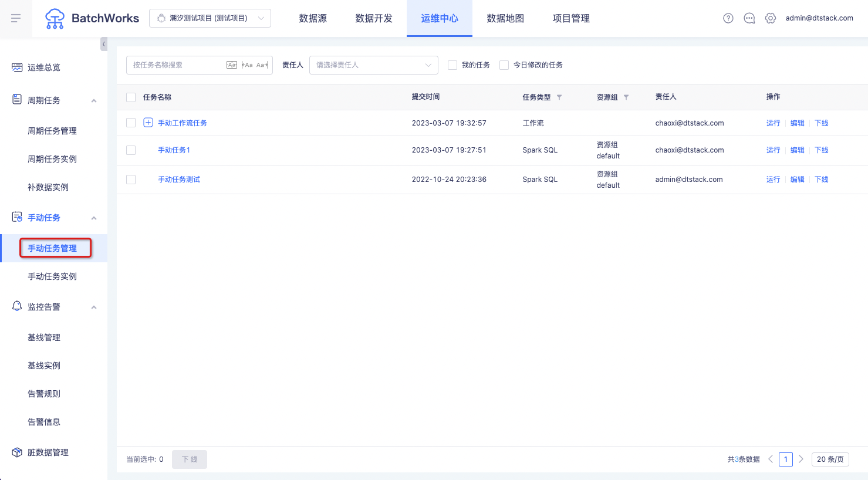
Task: Collapse the 手动任务 menu chevron
Action: tap(94, 218)
